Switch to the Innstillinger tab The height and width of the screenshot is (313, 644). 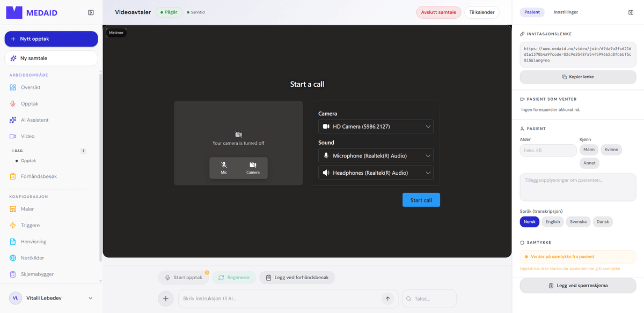point(566,12)
